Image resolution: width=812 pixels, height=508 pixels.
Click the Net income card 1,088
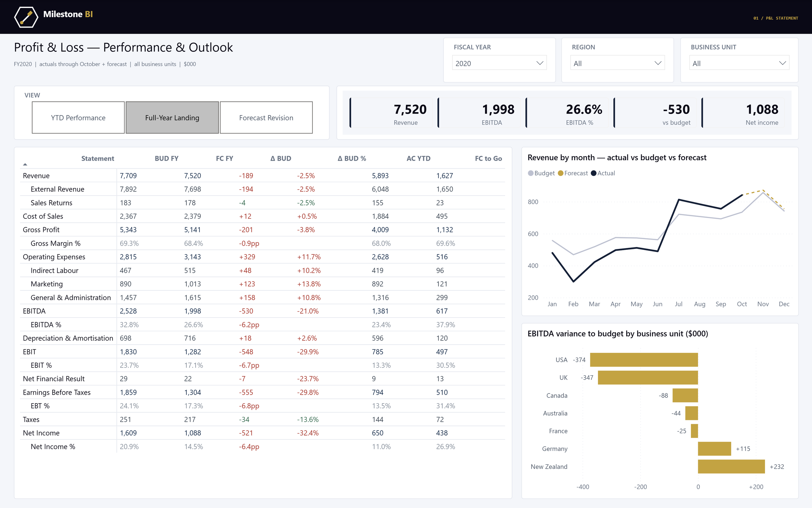pos(743,113)
